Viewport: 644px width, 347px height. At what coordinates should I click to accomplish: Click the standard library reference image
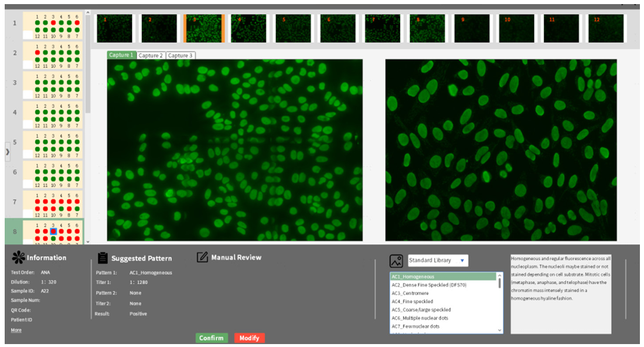tap(501, 150)
